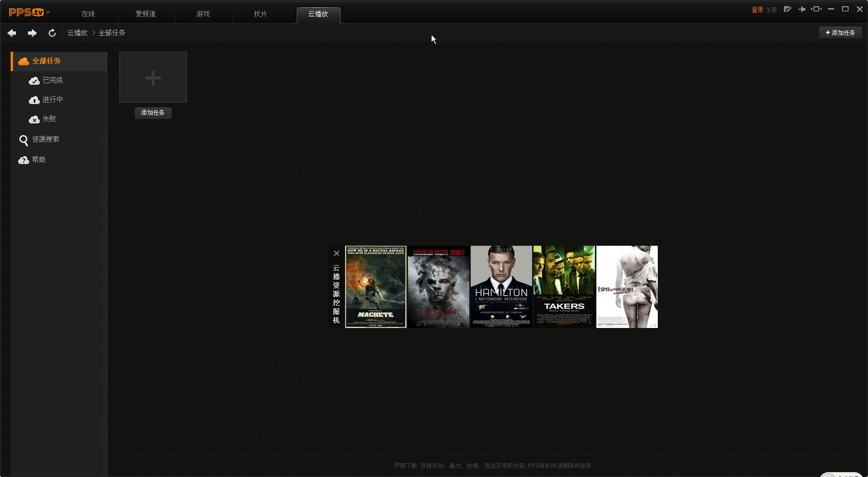868x477 pixels.
Task: Open 资源搜索 in the sidebar
Action: click(x=59, y=140)
